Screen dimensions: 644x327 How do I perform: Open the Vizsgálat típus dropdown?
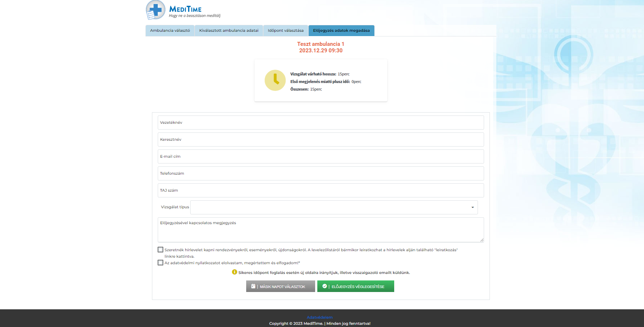[x=334, y=207]
